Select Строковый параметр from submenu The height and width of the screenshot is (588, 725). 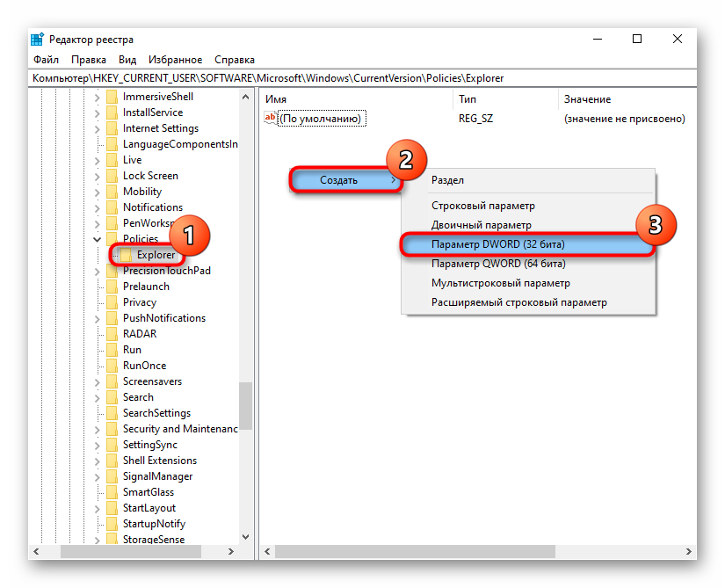482,206
